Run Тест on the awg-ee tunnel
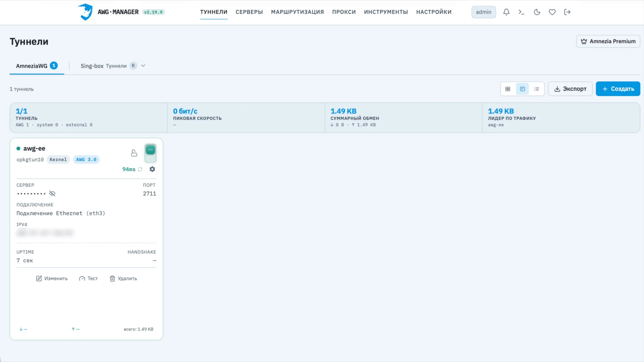 [88, 278]
